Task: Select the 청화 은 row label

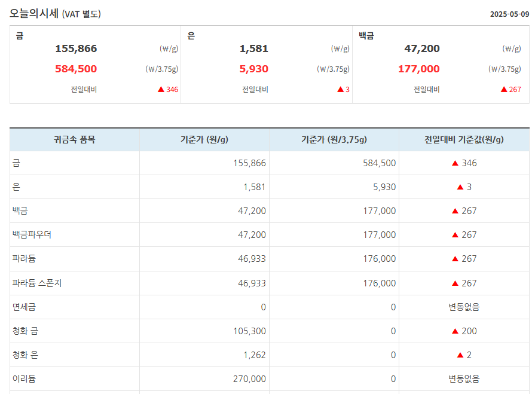Action: 25,355
